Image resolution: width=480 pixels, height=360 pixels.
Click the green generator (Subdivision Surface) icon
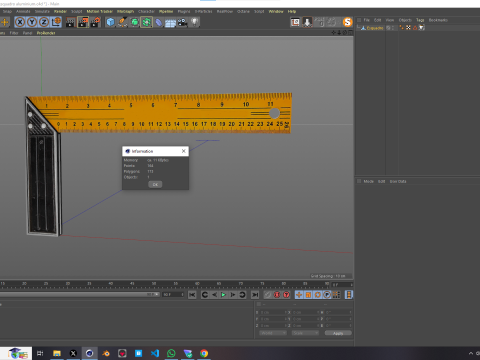(x=134, y=22)
